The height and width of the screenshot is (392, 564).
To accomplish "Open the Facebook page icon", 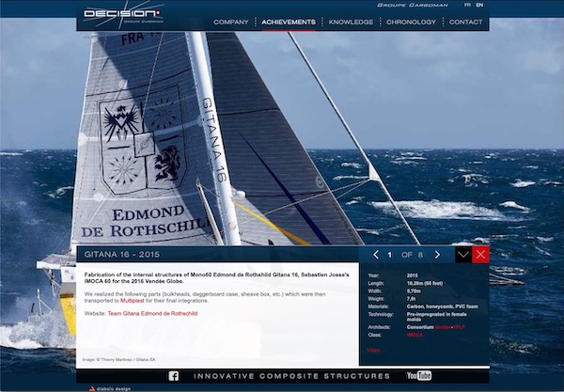I will pos(174,375).
